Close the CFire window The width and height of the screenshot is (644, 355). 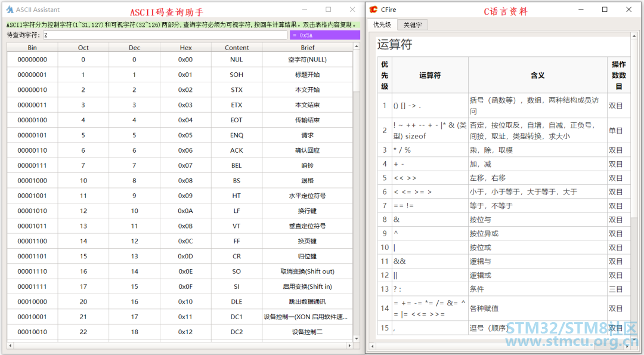point(629,10)
